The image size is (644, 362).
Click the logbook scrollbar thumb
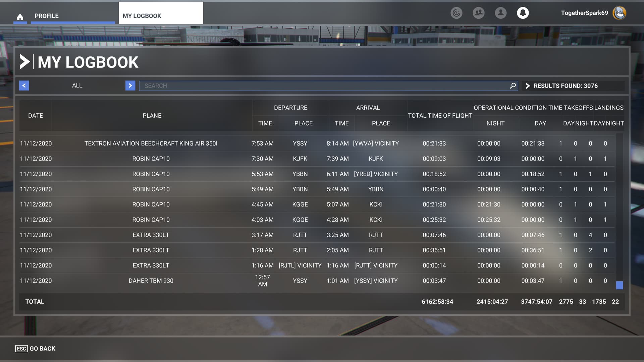[620, 285]
